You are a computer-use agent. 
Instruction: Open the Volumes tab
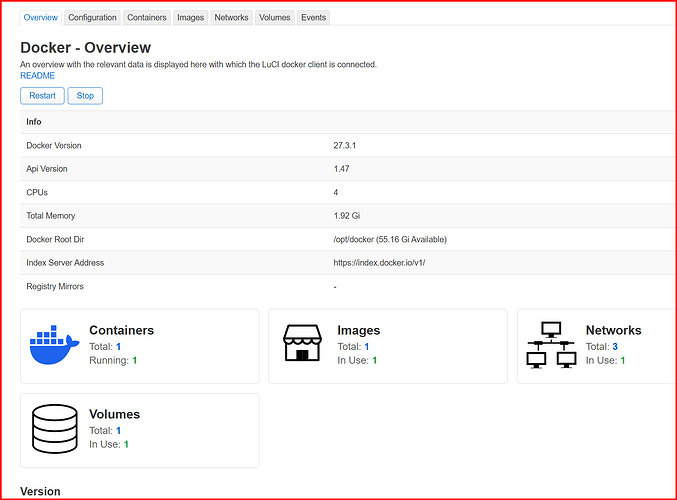[x=275, y=18]
